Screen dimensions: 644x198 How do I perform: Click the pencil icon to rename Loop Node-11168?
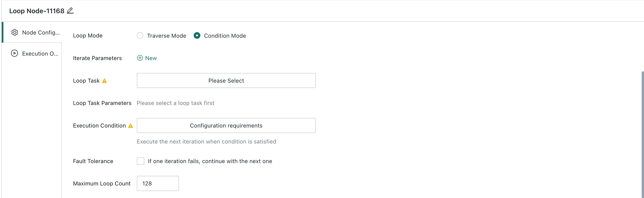coord(70,10)
